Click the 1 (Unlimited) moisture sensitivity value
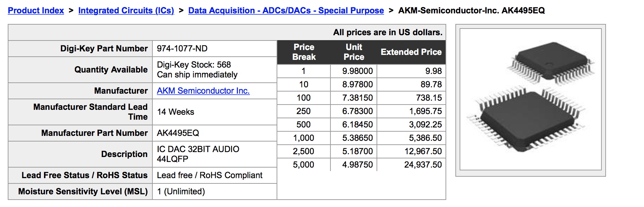The height and width of the screenshot is (207, 644). (x=181, y=192)
